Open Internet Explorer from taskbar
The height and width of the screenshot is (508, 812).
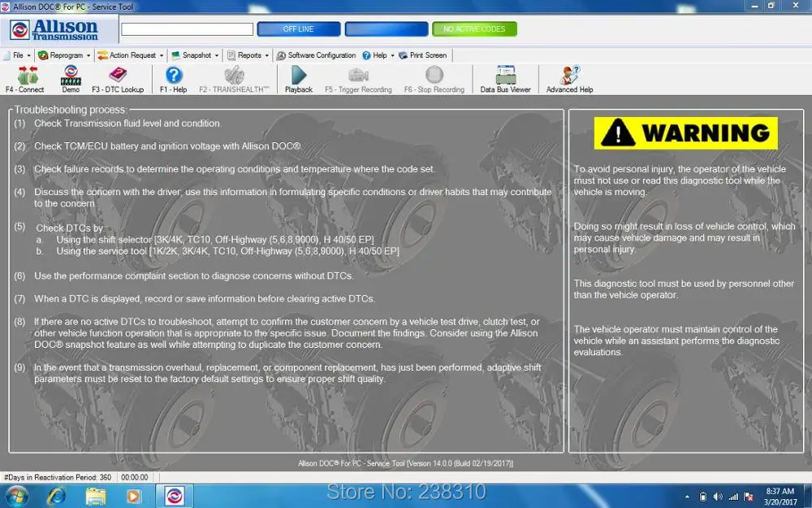(56, 497)
